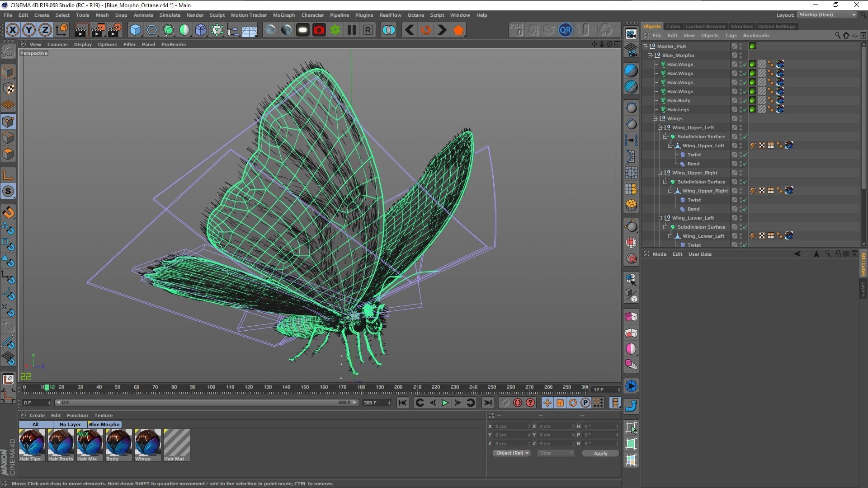The image size is (868, 488).
Task: Switch to the Content Browser tab
Action: coord(705,26)
